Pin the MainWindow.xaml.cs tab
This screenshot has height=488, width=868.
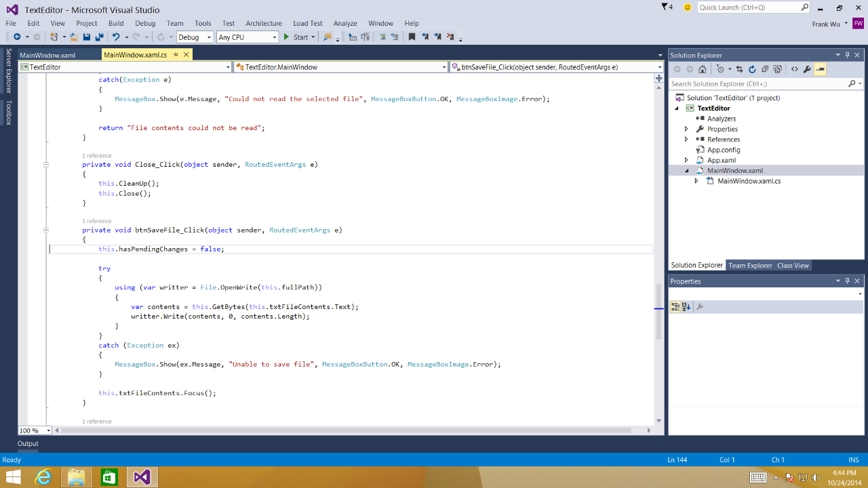click(x=175, y=55)
